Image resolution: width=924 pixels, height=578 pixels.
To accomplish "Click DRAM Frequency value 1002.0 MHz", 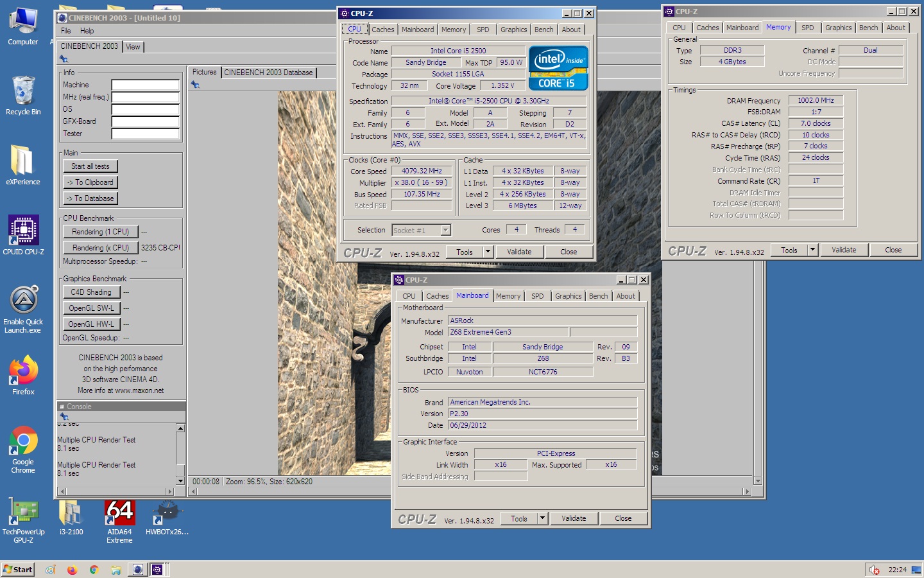I will click(x=816, y=101).
